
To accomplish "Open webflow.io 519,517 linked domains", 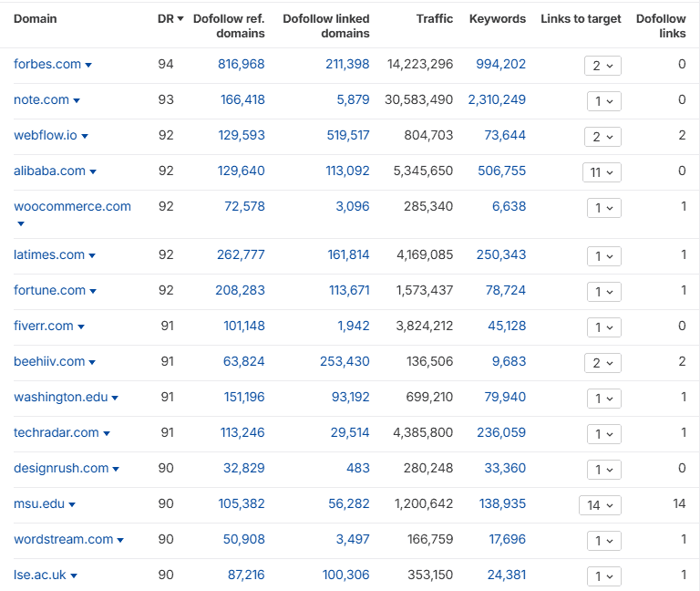I will pos(348,135).
